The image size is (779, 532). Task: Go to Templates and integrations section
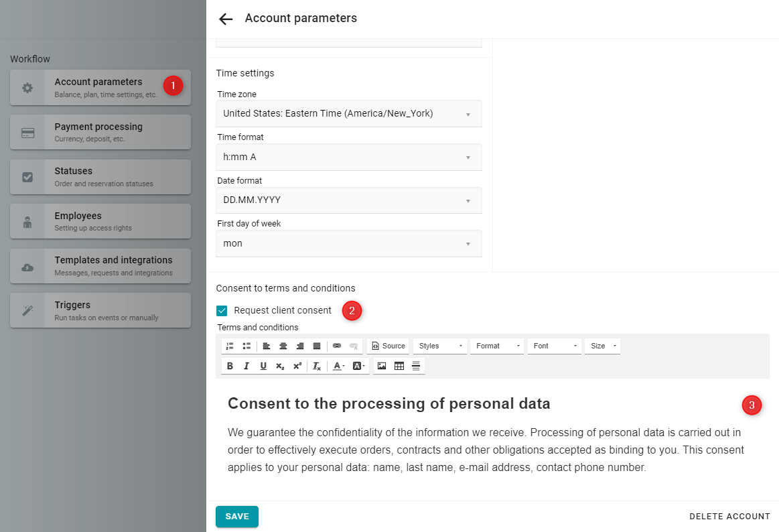pos(100,265)
